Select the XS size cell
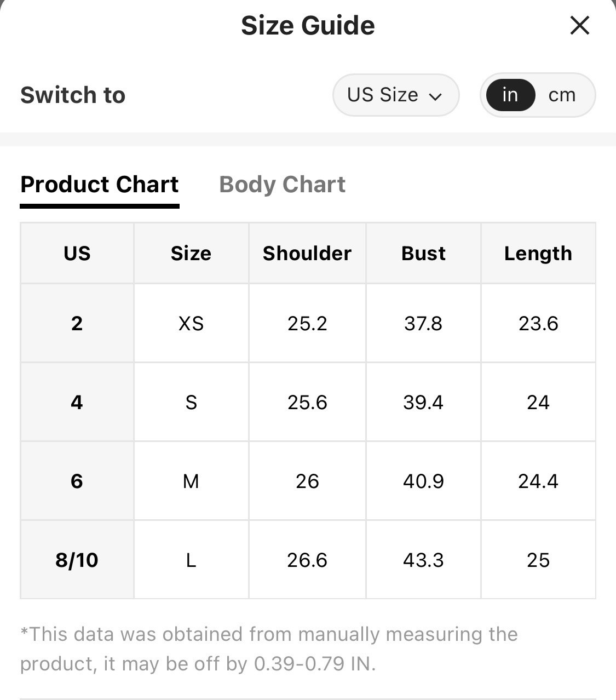This screenshot has width=616, height=700. (191, 323)
